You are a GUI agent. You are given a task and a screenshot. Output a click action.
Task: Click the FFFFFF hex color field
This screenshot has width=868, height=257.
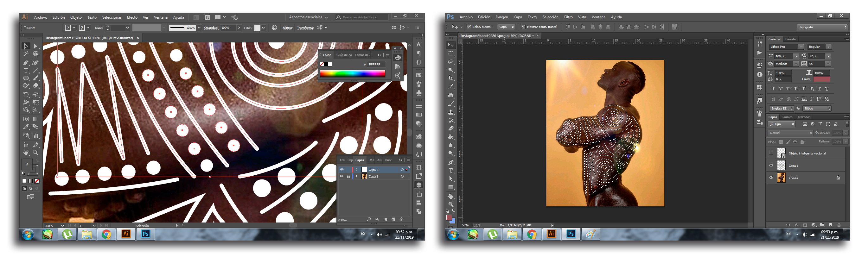click(376, 64)
